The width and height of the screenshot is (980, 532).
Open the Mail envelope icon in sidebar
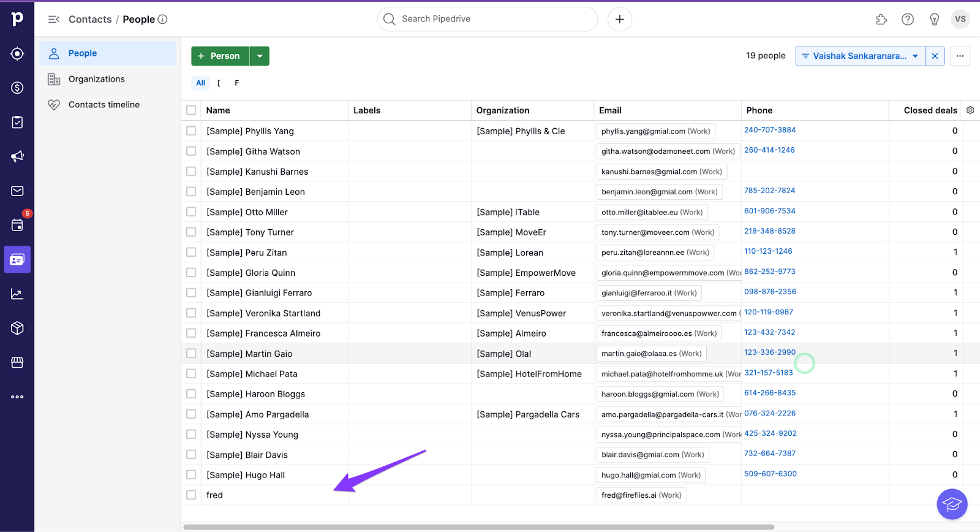point(17,191)
